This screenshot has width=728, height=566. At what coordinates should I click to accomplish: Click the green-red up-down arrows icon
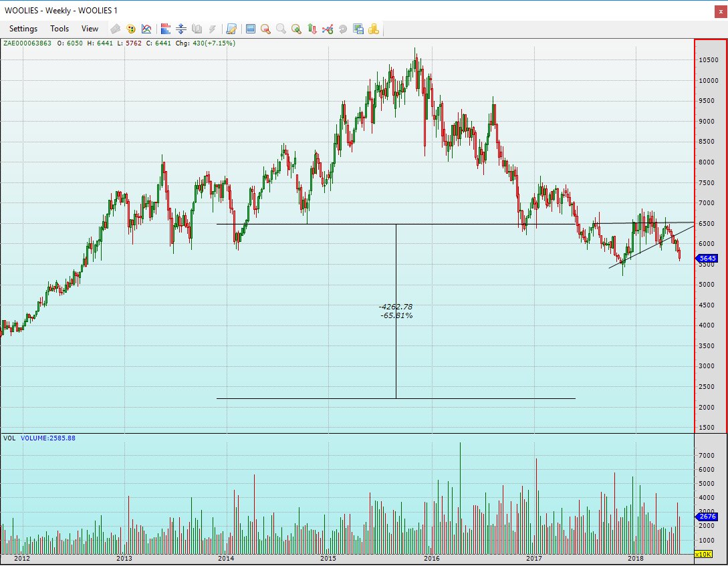coord(312,29)
